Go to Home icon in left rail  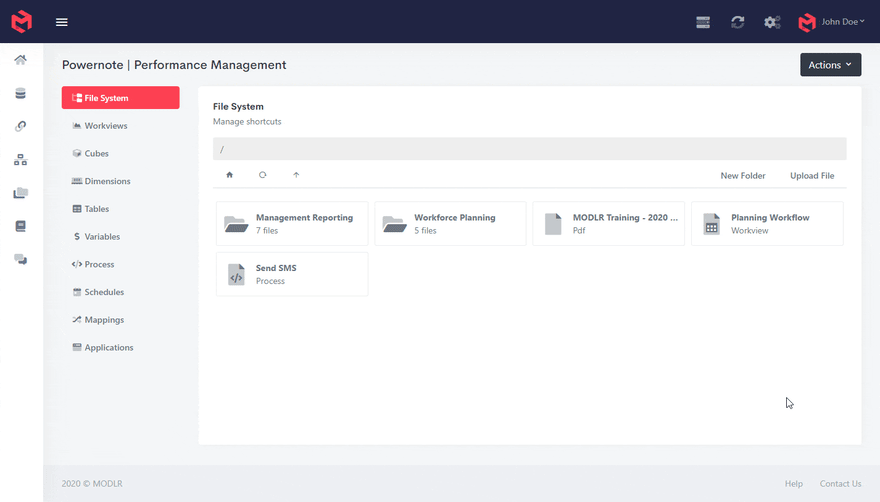(21, 60)
